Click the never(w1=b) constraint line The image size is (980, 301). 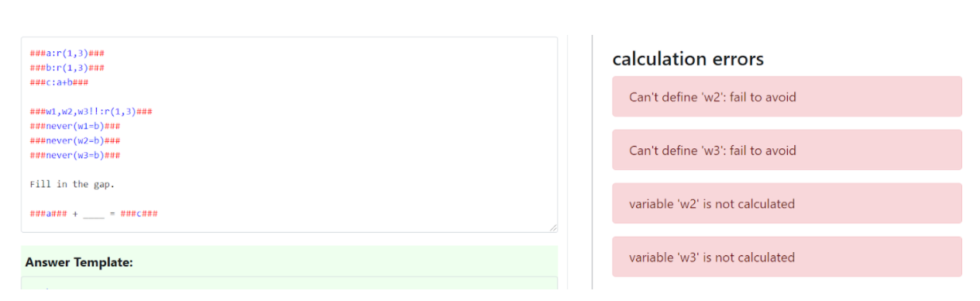pyautogui.click(x=75, y=126)
